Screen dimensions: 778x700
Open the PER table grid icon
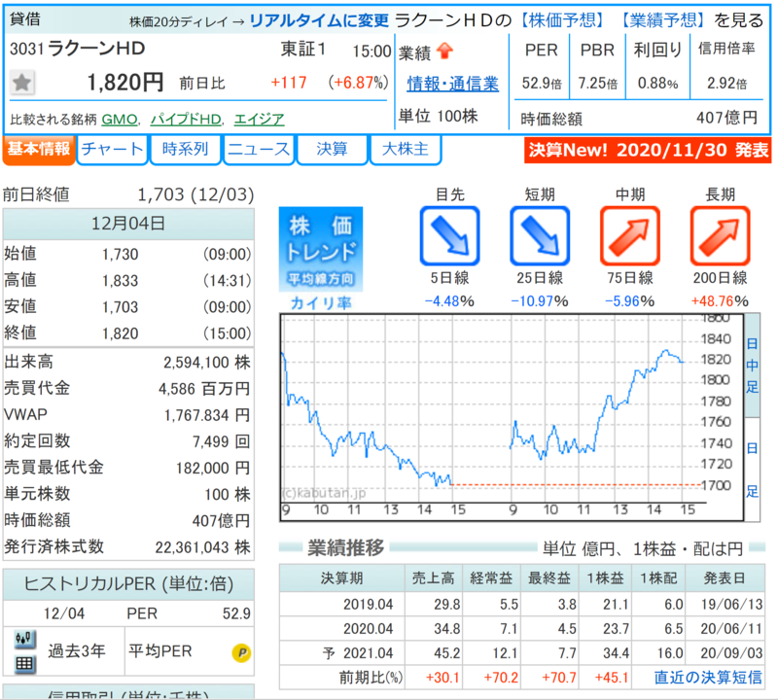[x=25, y=664]
